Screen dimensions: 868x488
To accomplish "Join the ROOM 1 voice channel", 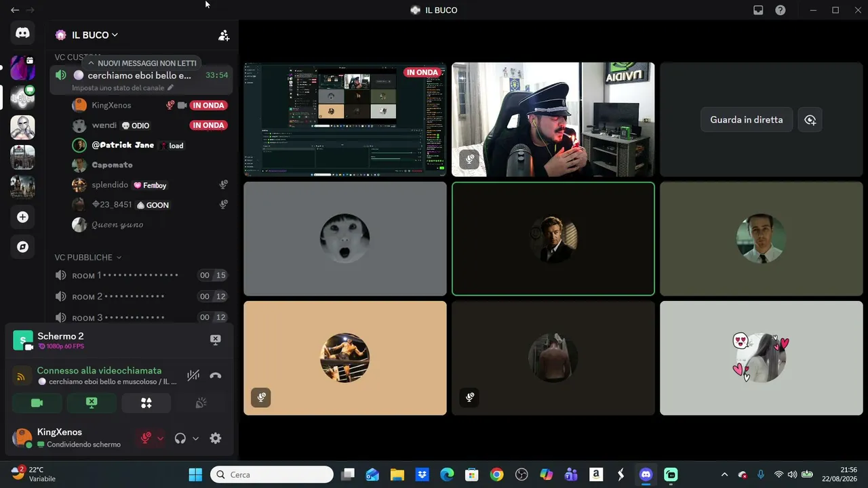I will tap(140, 275).
